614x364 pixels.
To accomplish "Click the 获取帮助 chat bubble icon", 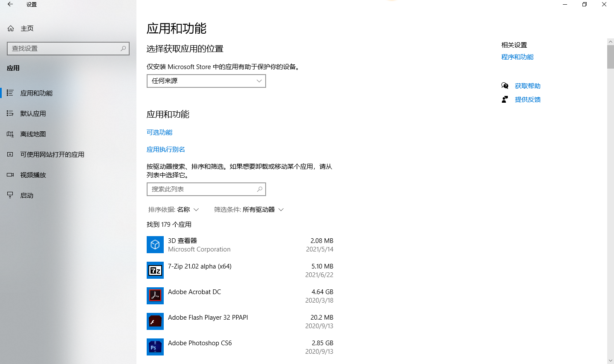I will [505, 86].
